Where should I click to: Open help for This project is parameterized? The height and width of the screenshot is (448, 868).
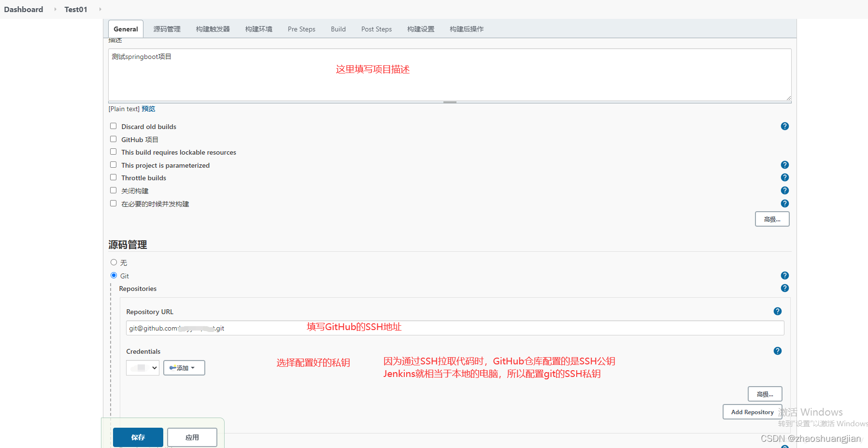[x=784, y=164]
